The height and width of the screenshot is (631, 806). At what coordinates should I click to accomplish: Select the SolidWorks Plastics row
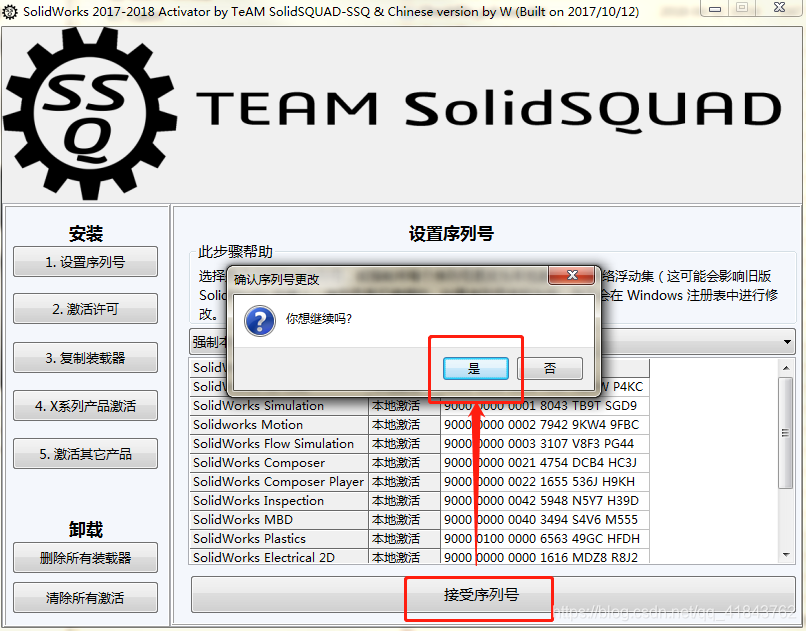pyautogui.click(x=419, y=539)
